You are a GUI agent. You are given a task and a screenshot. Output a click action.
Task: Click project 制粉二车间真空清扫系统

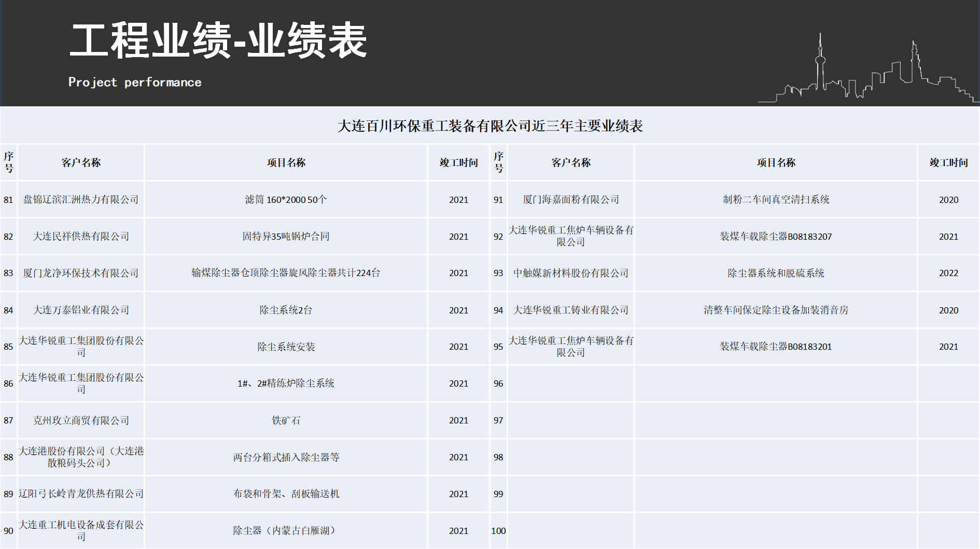(x=775, y=199)
